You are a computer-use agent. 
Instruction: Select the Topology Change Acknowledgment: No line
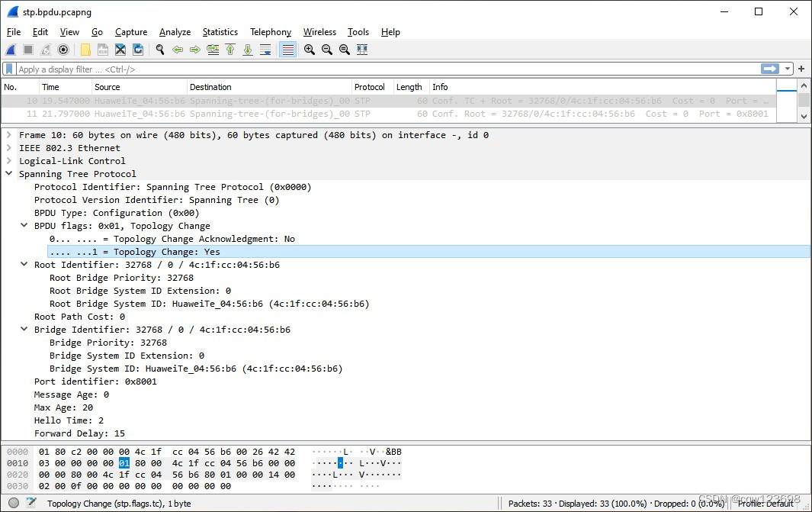pos(172,239)
